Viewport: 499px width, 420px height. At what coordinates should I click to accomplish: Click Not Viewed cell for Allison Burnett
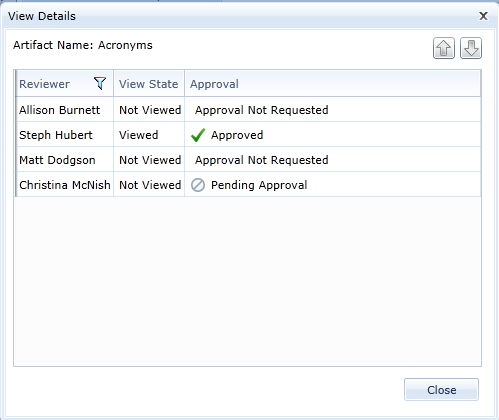click(150, 110)
